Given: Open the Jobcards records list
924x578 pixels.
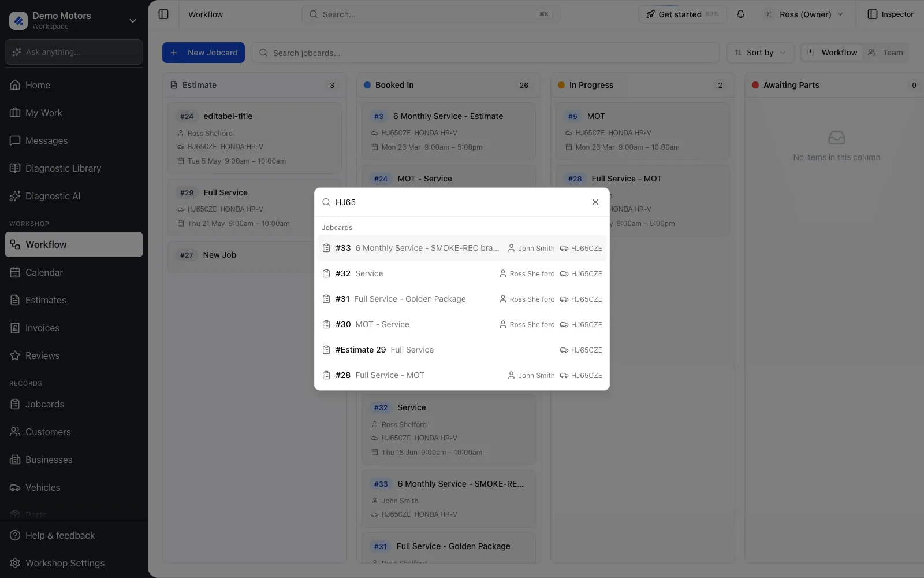Looking at the screenshot, I should click(x=74, y=404).
